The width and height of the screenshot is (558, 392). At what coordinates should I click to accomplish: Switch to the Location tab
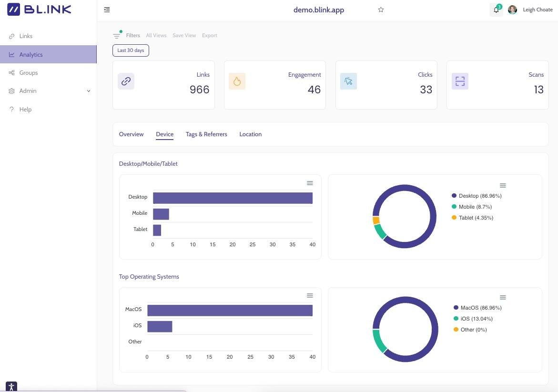pos(250,134)
